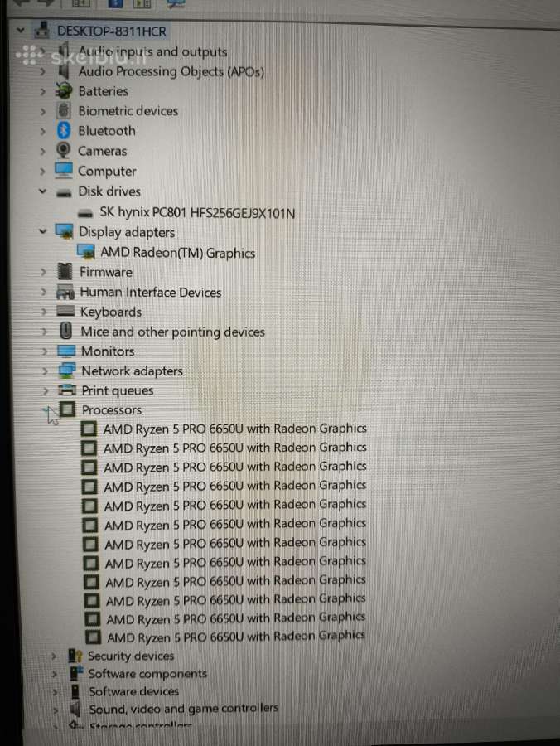The height and width of the screenshot is (746, 560).
Task: Select the 'Bluetooth' label
Action: tap(107, 131)
